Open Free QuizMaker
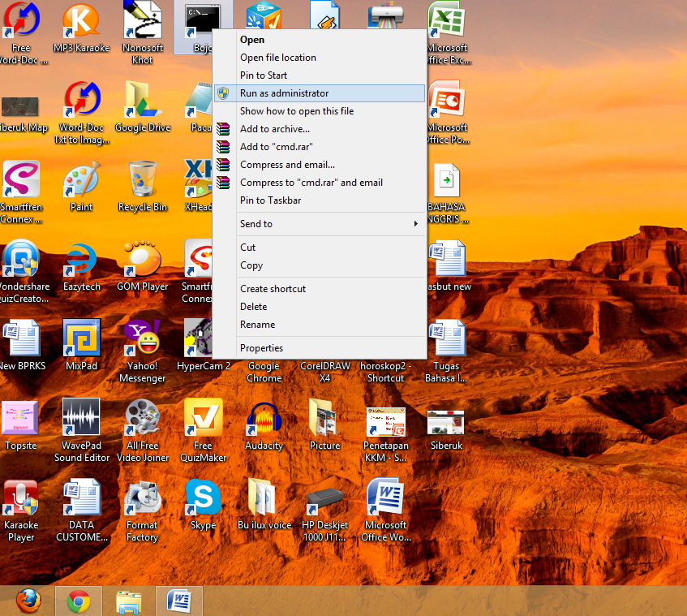This screenshot has width=687, height=616. coord(203,418)
